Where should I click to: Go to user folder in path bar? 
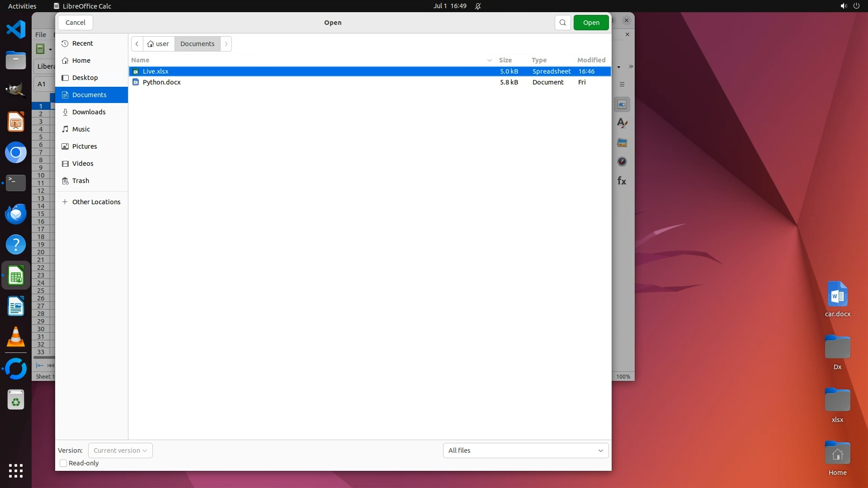coord(158,44)
